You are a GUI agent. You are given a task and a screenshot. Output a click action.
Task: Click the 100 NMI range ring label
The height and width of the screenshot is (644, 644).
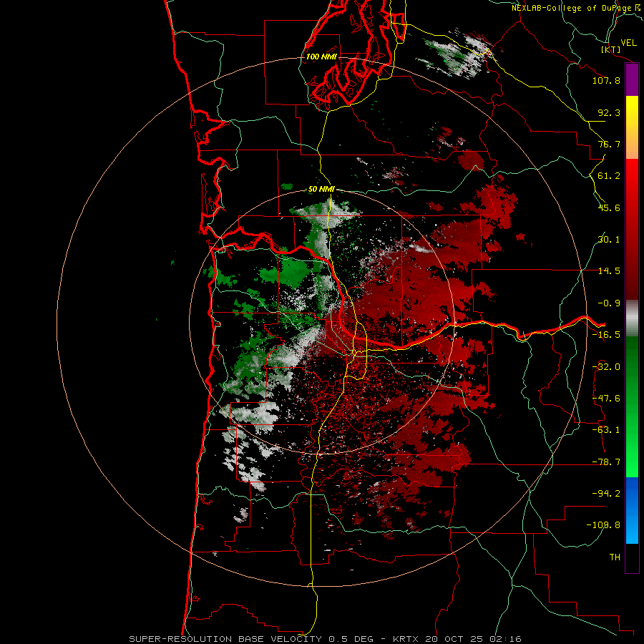pos(321,57)
